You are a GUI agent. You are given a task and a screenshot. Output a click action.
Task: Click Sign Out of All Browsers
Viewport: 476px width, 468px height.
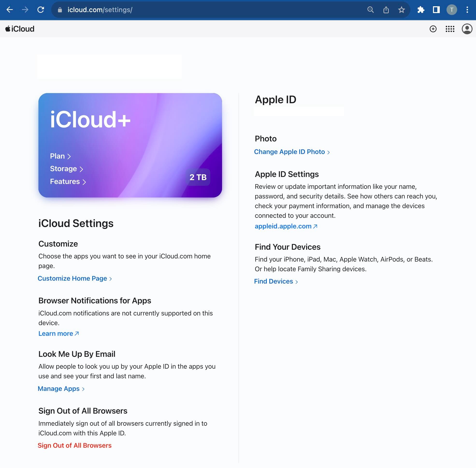tap(74, 445)
